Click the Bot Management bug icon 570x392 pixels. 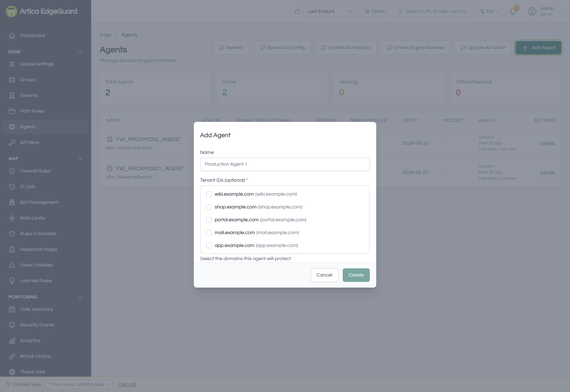tap(12, 202)
